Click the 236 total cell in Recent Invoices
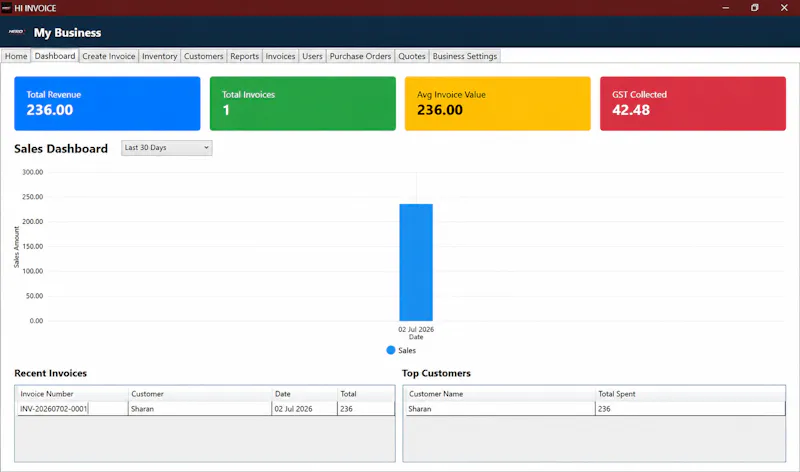The height and width of the screenshot is (472, 800). coord(366,409)
